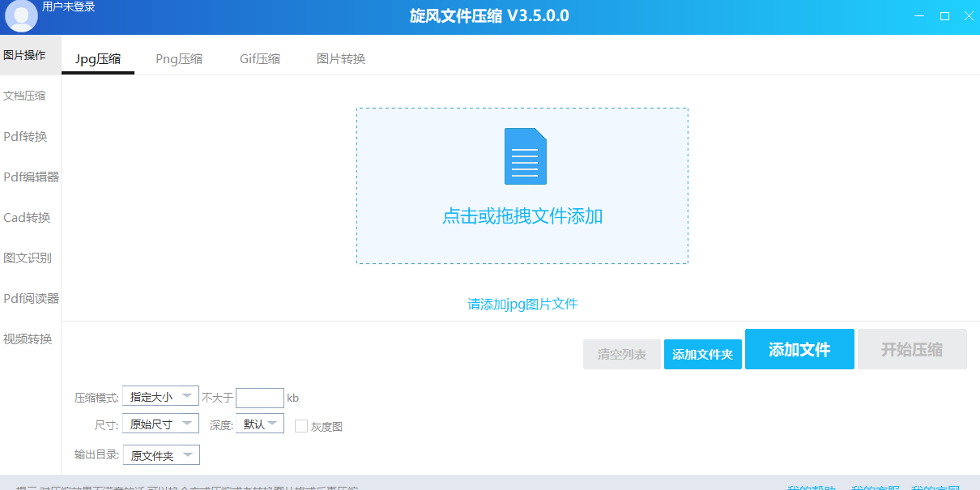Maximize the 旋风文件压缩 window
Screen dimensions: 980x490
click(944, 16)
